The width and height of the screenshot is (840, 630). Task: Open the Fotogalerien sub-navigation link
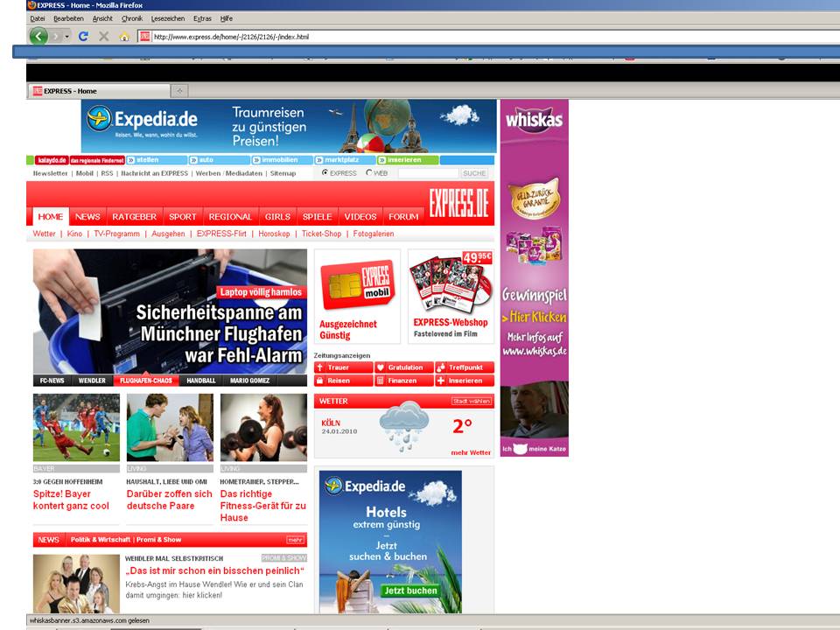[x=374, y=234]
